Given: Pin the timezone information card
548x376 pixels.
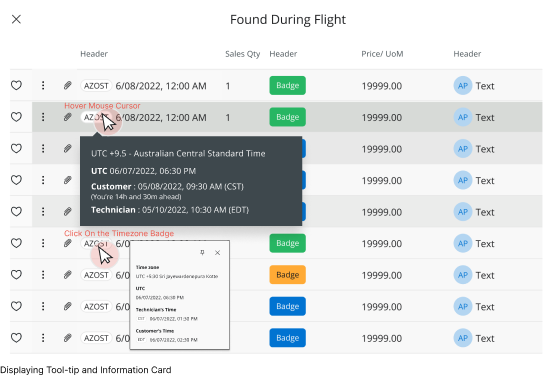Looking at the screenshot, I should pyautogui.click(x=202, y=252).
